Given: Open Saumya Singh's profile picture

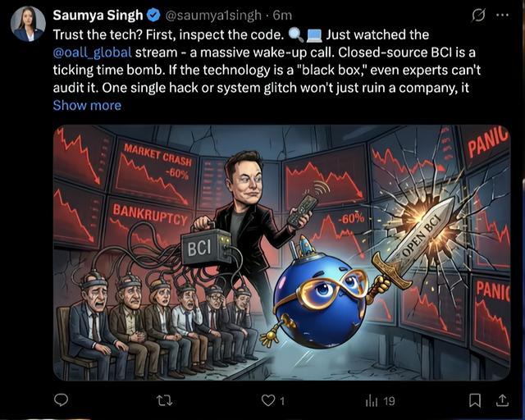Looking at the screenshot, I should [28, 24].
